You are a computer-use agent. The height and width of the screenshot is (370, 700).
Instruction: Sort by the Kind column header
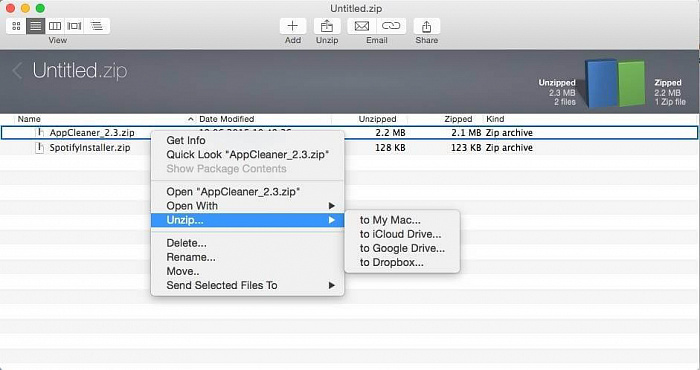[x=495, y=119]
